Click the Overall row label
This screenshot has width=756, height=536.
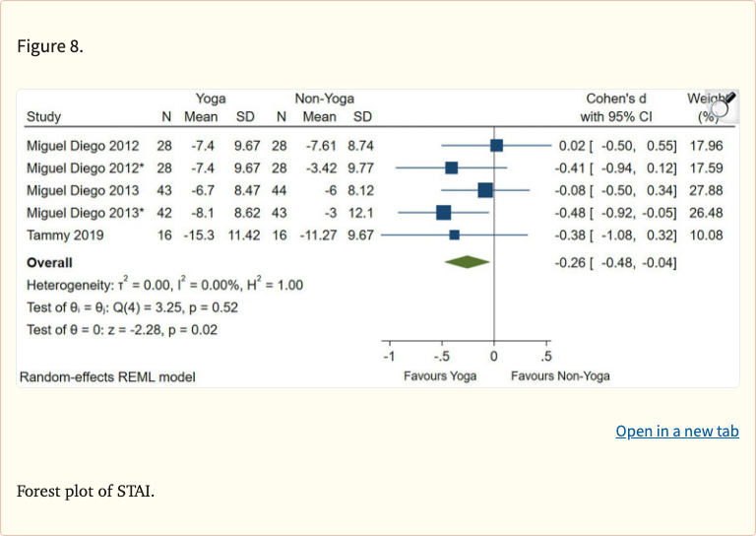[x=49, y=263]
